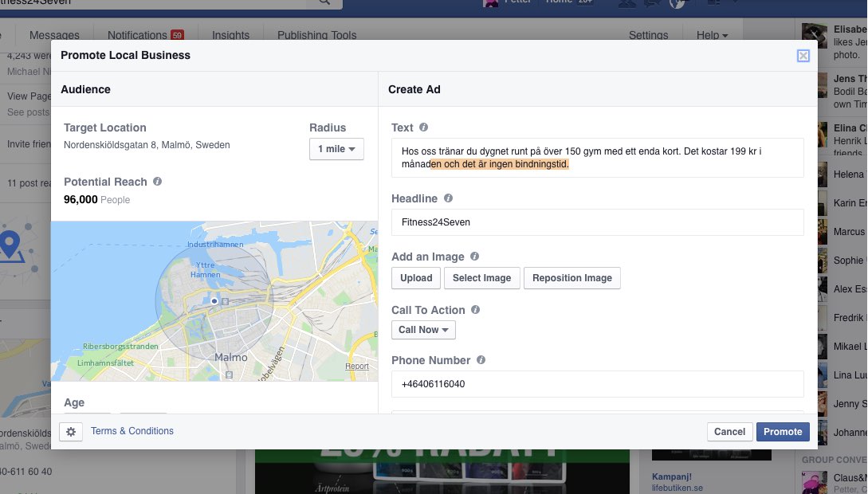The image size is (868, 494).
Task: Click the info icon beside Add an Image
Action: point(474,257)
